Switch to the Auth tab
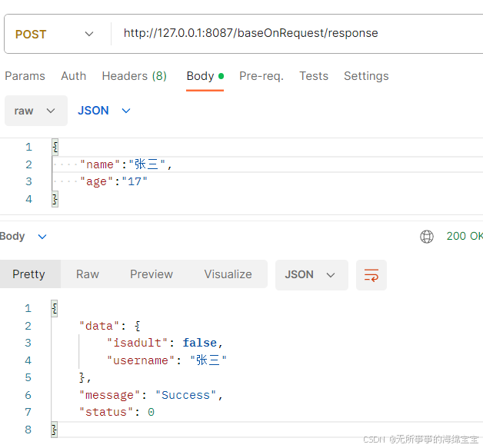 point(73,76)
